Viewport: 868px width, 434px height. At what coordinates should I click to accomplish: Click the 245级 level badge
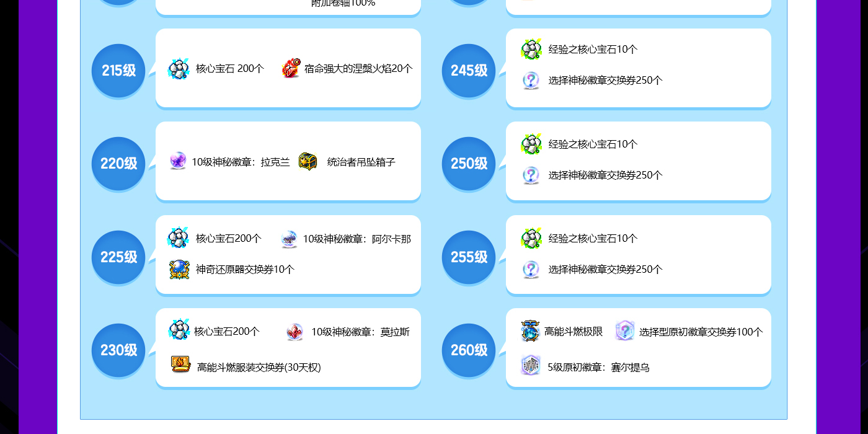click(x=469, y=71)
